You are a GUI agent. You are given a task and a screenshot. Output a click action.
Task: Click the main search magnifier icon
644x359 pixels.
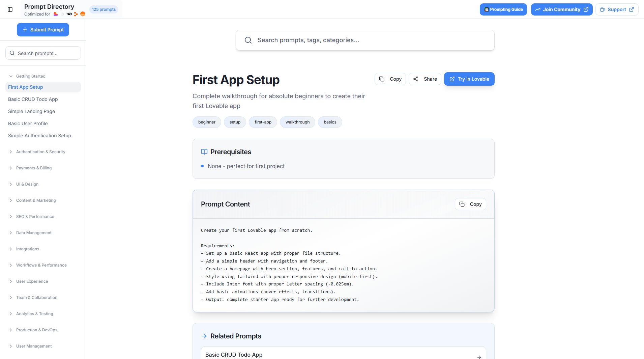pyautogui.click(x=248, y=40)
